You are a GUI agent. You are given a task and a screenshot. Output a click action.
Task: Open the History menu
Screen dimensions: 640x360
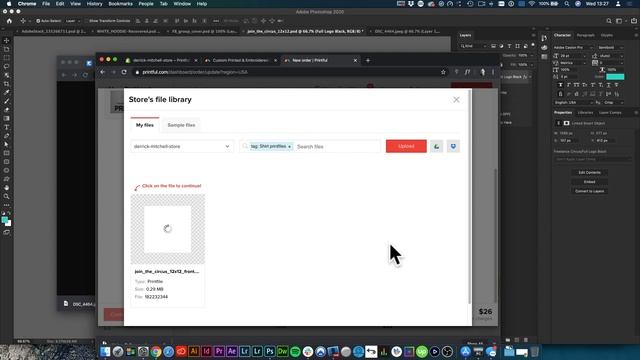[x=94, y=4]
